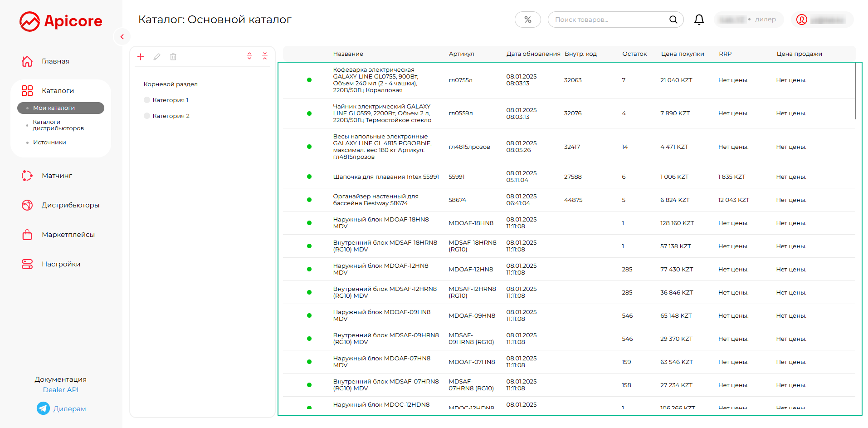Click the RRP column header
Viewport: 868px width, 428px height.
point(725,54)
